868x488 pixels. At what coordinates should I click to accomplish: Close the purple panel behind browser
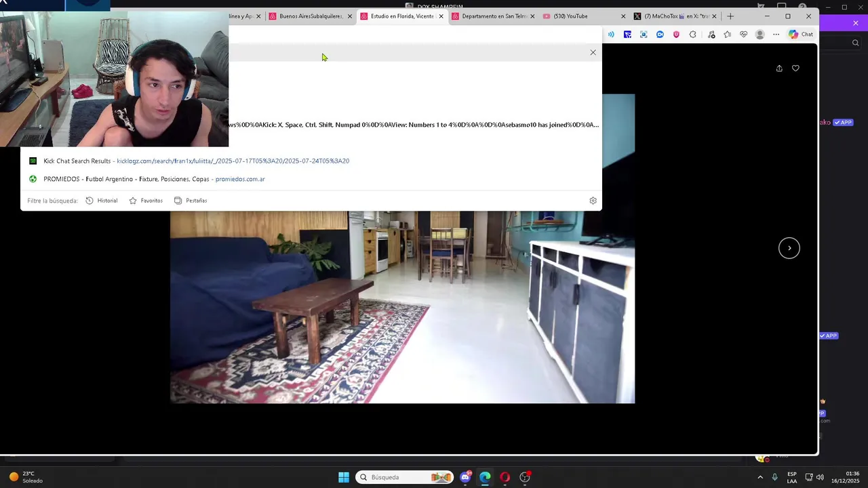[856, 23]
